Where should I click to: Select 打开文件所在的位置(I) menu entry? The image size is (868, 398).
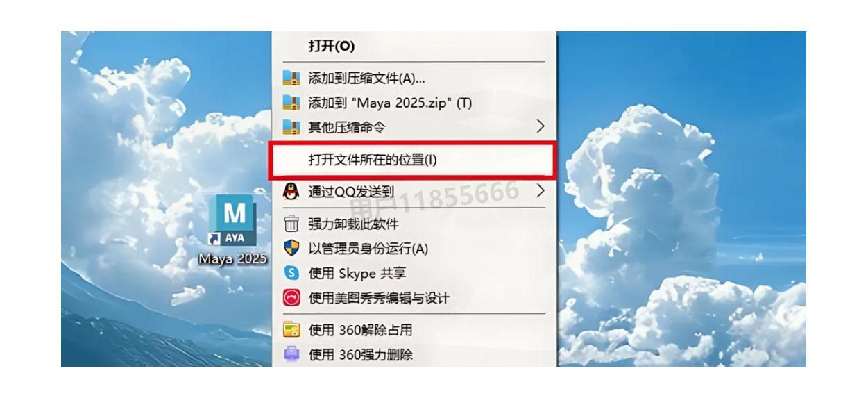(x=414, y=160)
